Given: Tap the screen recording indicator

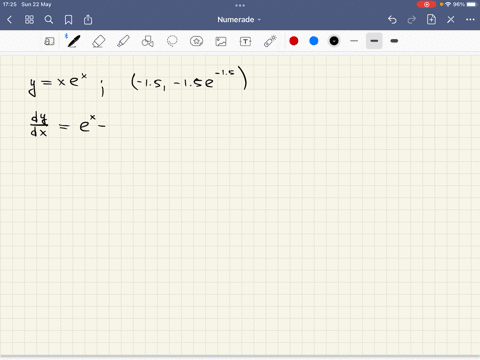Looking at the screenshot, I should [426, 4].
